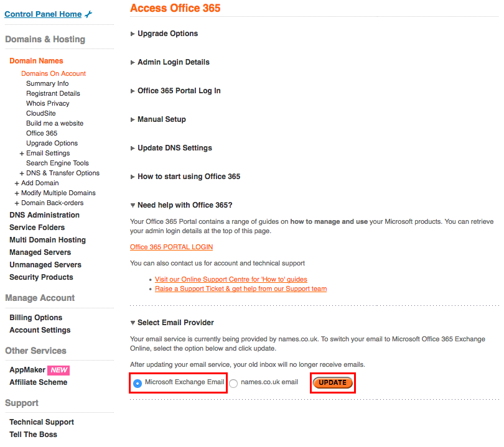Open Raise a Support Ticket link
The height and width of the screenshot is (447, 504).
click(x=241, y=288)
